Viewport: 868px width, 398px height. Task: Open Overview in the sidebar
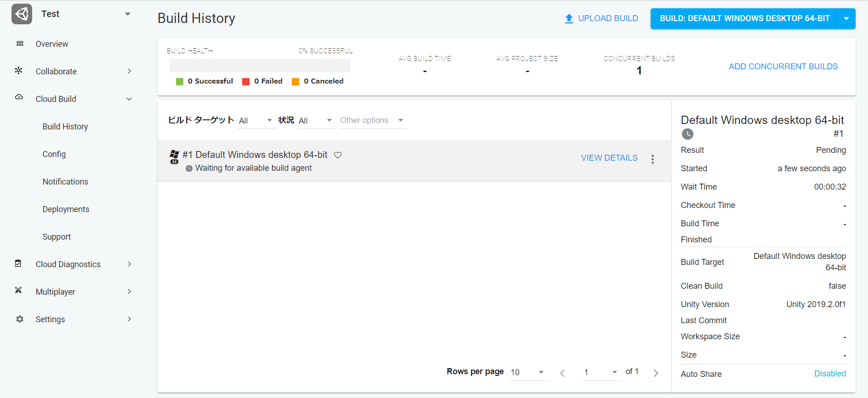point(52,44)
